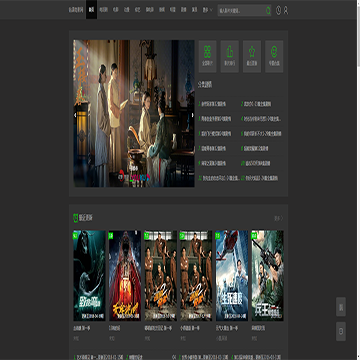Click the green icon beside recent updates heading
The image size is (360, 360).
(75, 218)
